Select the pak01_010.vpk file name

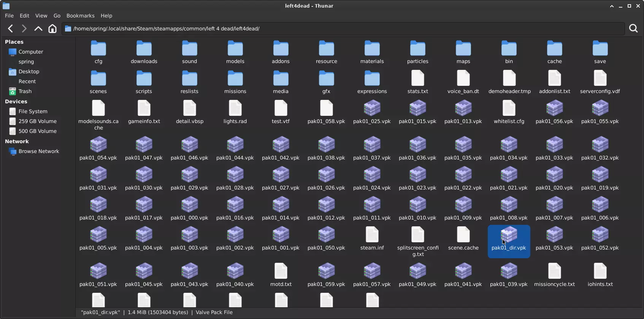coord(418,218)
